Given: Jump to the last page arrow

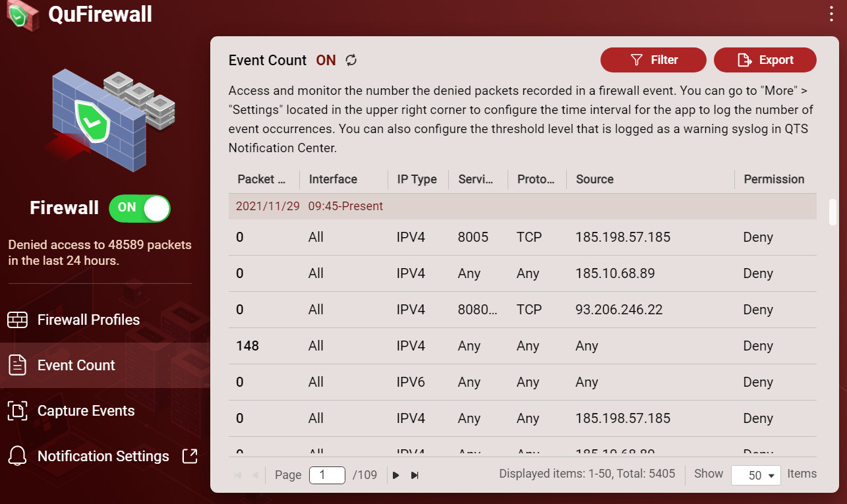Looking at the screenshot, I should pyautogui.click(x=415, y=475).
